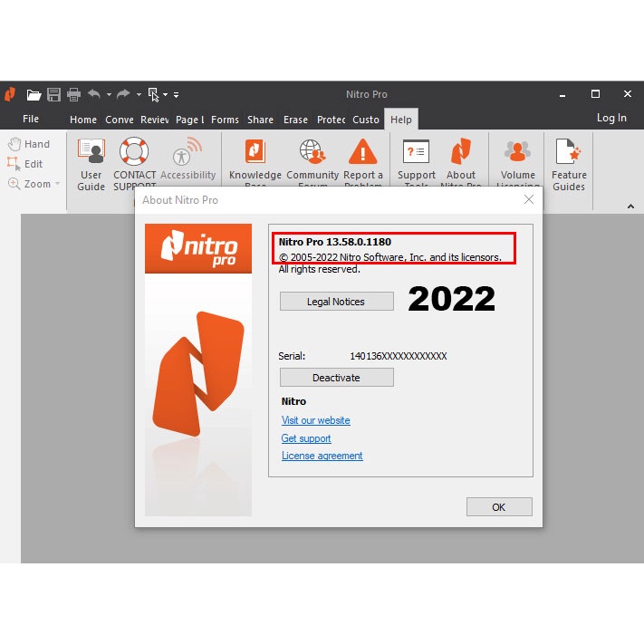Click OK in the About dialog

click(x=498, y=507)
